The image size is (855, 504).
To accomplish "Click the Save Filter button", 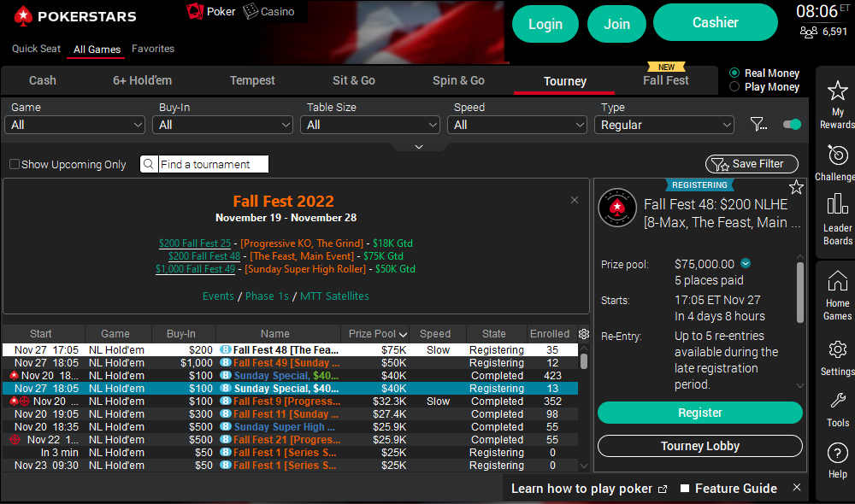I will coord(752,164).
